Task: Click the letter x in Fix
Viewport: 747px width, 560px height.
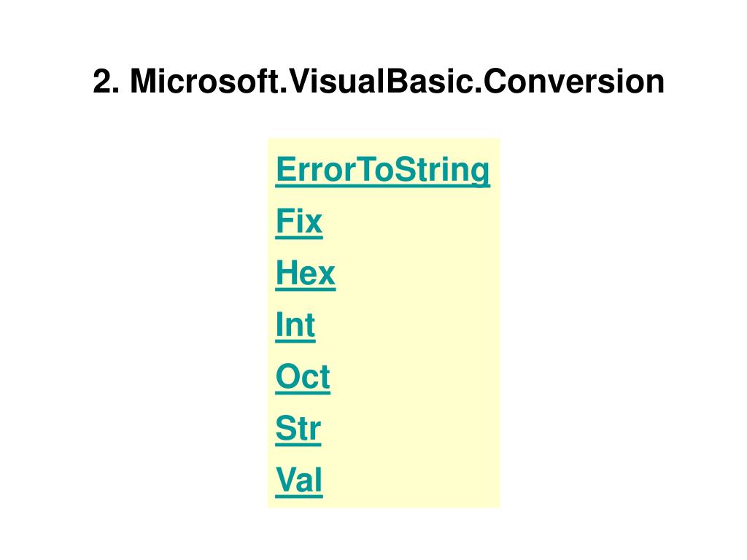Action: click(x=314, y=225)
